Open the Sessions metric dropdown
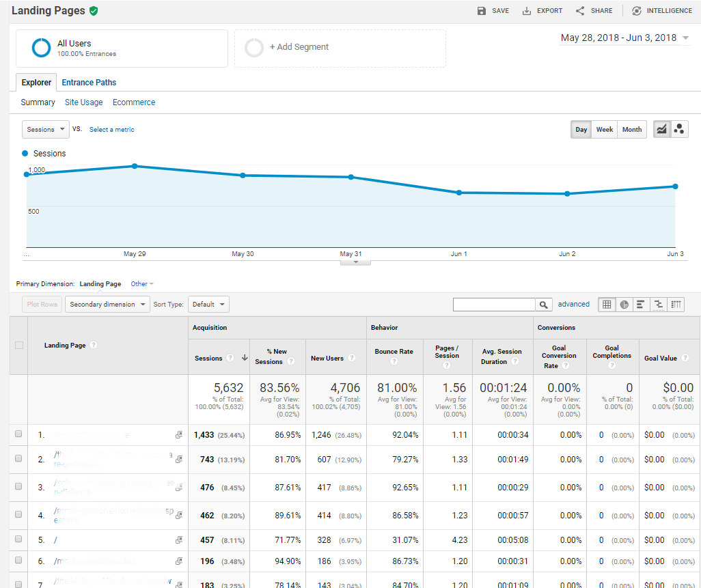 [x=45, y=128]
